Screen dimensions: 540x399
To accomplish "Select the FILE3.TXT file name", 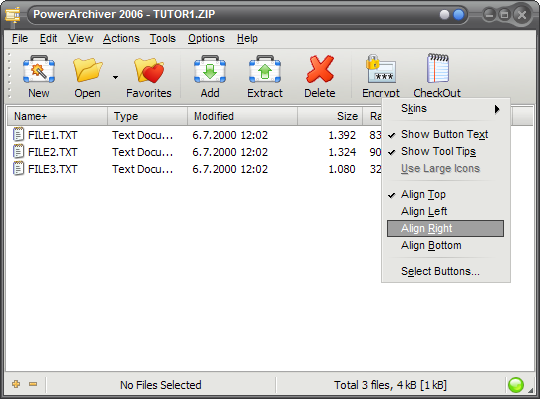I will click(53, 169).
